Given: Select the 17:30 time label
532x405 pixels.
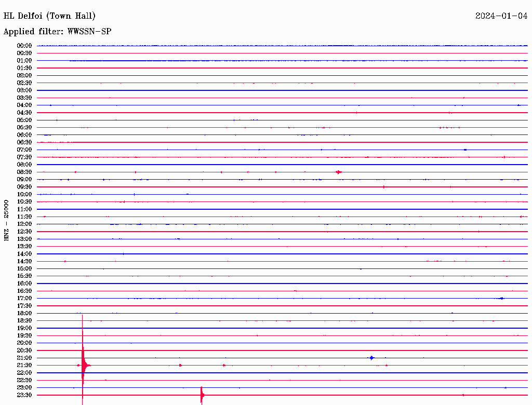Looking at the screenshot, I should tap(24, 306).
